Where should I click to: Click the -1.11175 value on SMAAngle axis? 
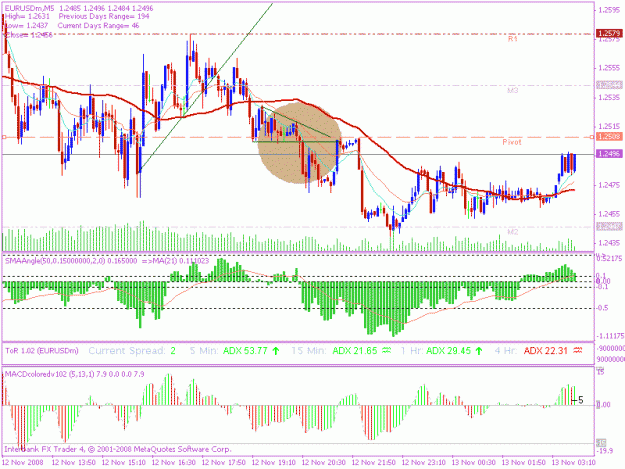(610, 336)
